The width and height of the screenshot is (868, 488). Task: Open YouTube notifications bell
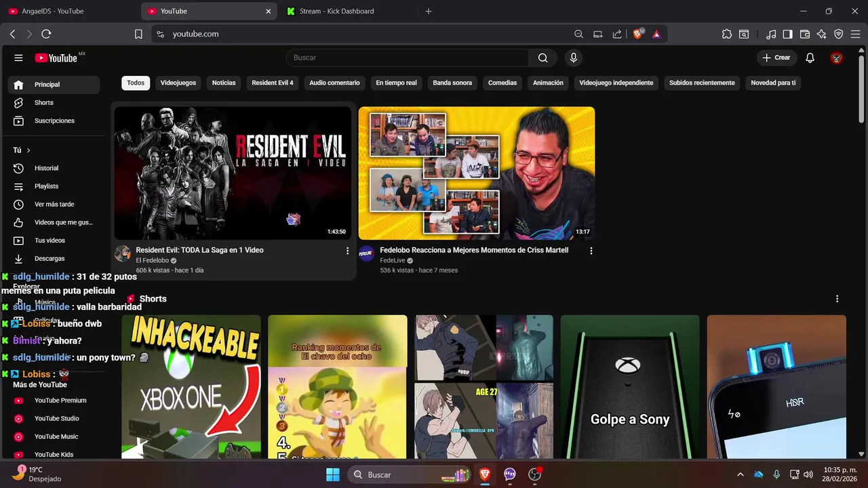pos(810,58)
